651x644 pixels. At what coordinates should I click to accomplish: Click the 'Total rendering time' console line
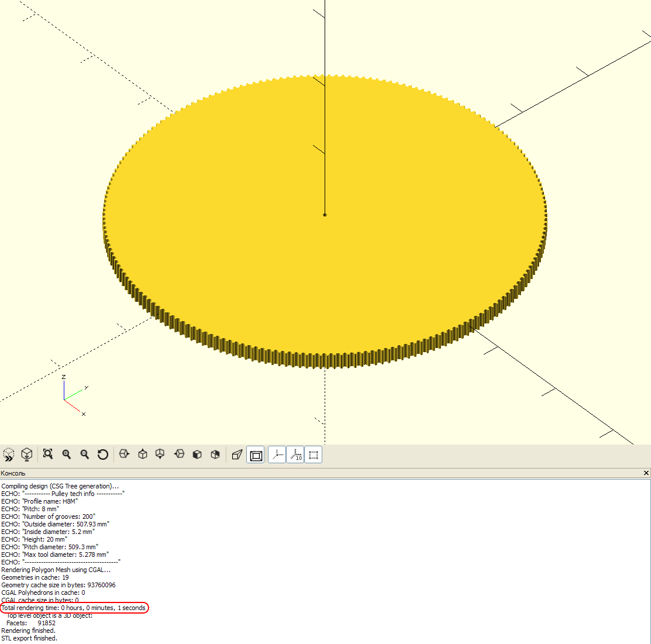click(x=74, y=608)
